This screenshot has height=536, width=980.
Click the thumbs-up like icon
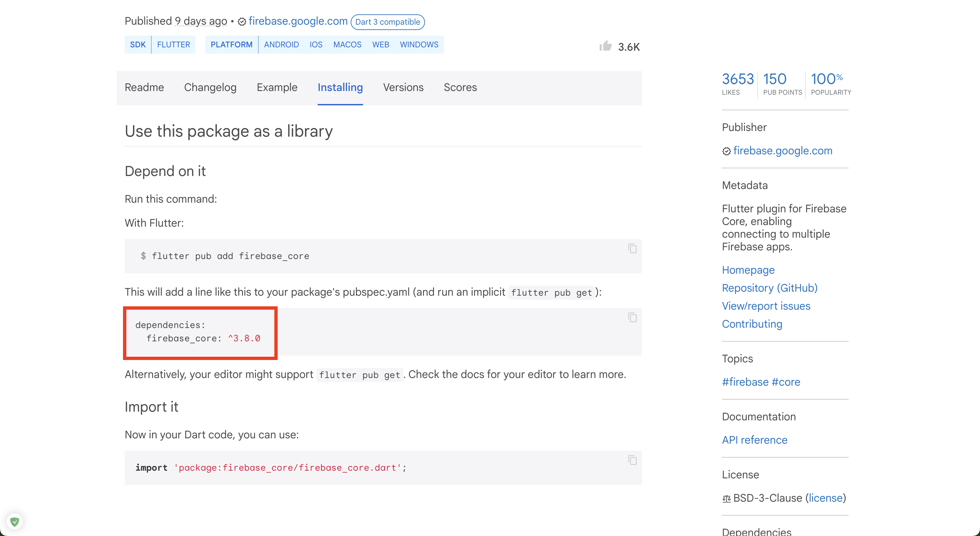point(605,46)
